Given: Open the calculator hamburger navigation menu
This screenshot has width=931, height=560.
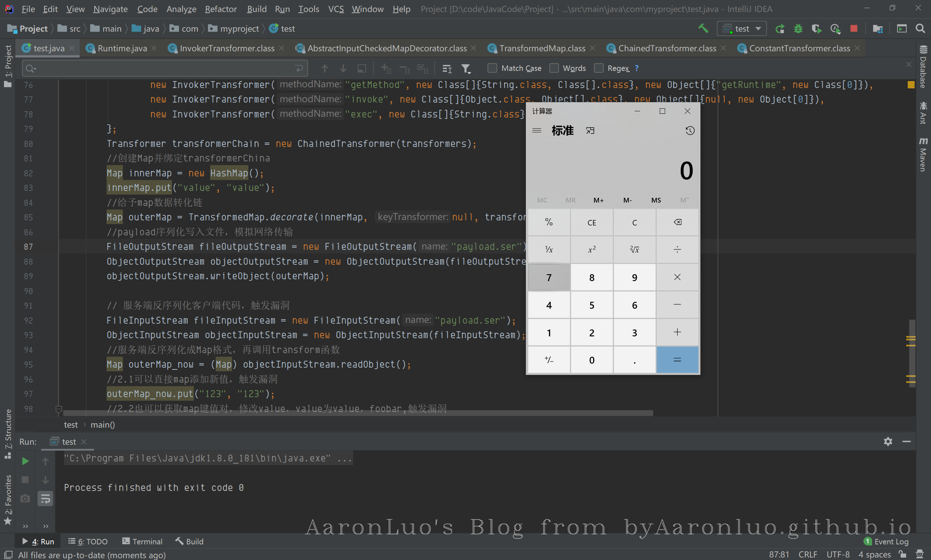Looking at the screenshot, I should 536,131.
